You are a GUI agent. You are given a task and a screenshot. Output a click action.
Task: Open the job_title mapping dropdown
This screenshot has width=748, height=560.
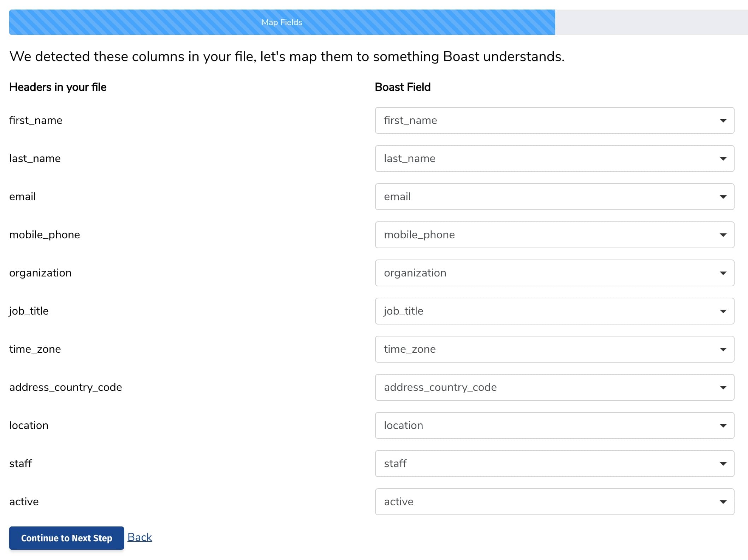click(x=554, y=311)
